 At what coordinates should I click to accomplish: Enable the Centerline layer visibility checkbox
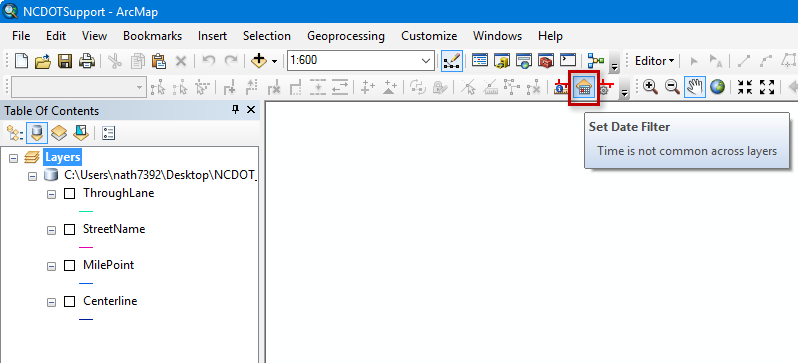(x=69, y=301)
